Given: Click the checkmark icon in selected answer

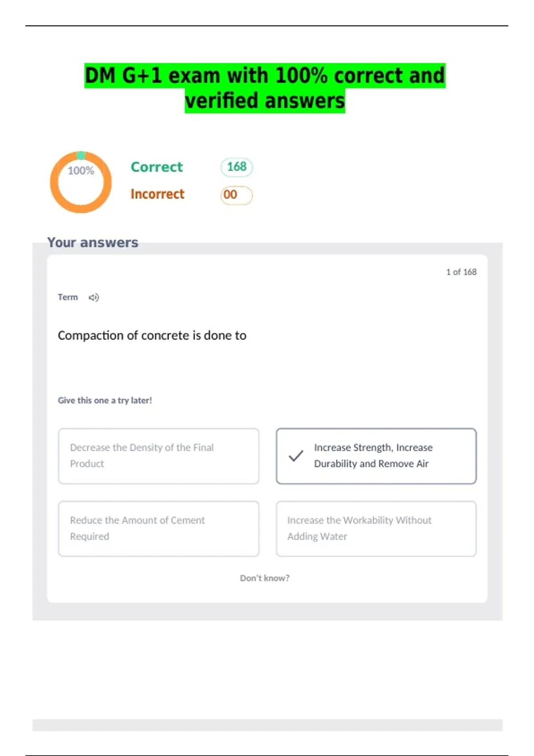Looking at the screenshot, I should tap(296, 456).
